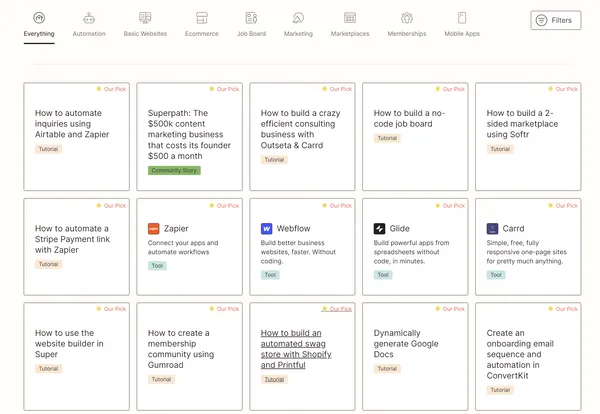Click Tutorial tag on Google Docs card
Screen dimensions: 600x414
[x=387, y=368]
